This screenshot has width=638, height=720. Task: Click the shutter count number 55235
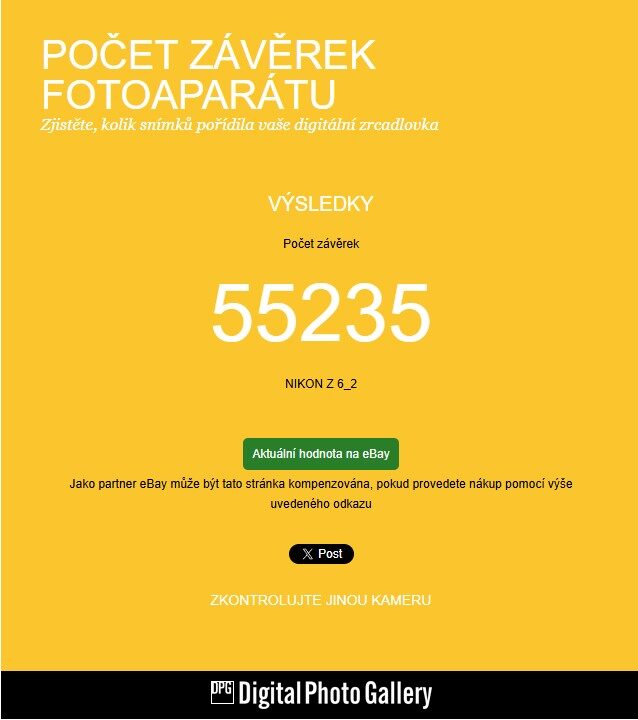coord(321,312)
